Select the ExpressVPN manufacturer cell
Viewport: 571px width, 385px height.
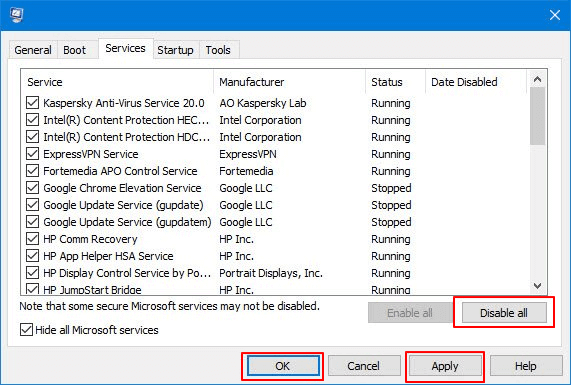click(248, 154)
